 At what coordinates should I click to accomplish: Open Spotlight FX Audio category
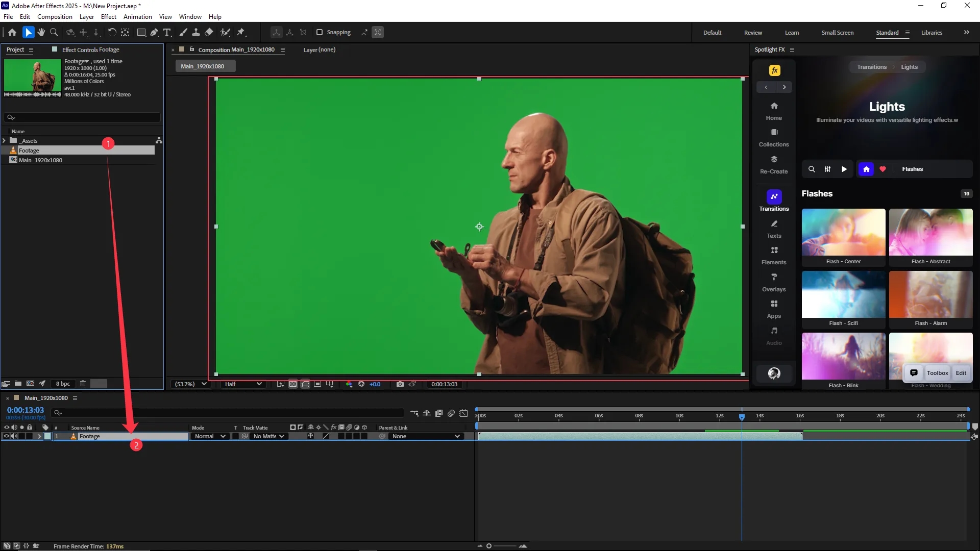point(774,336)
